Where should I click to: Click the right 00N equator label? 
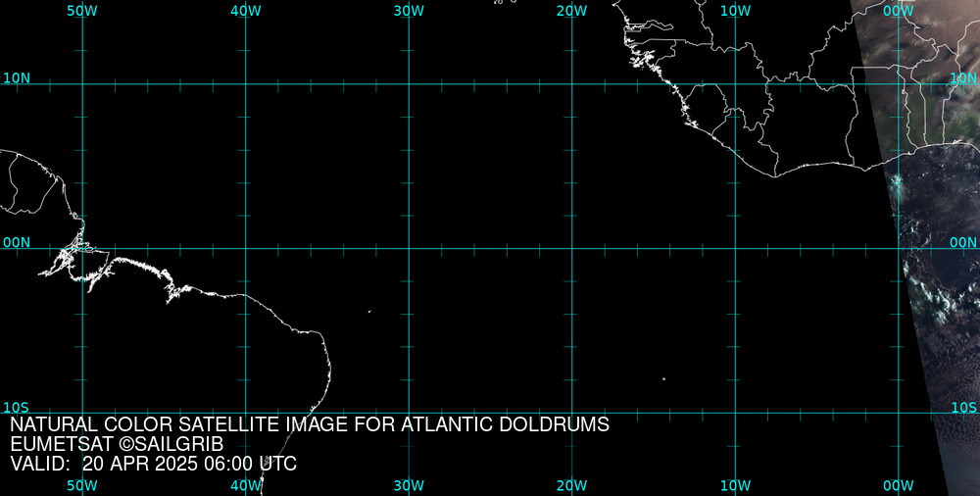(x=963, y=243)
